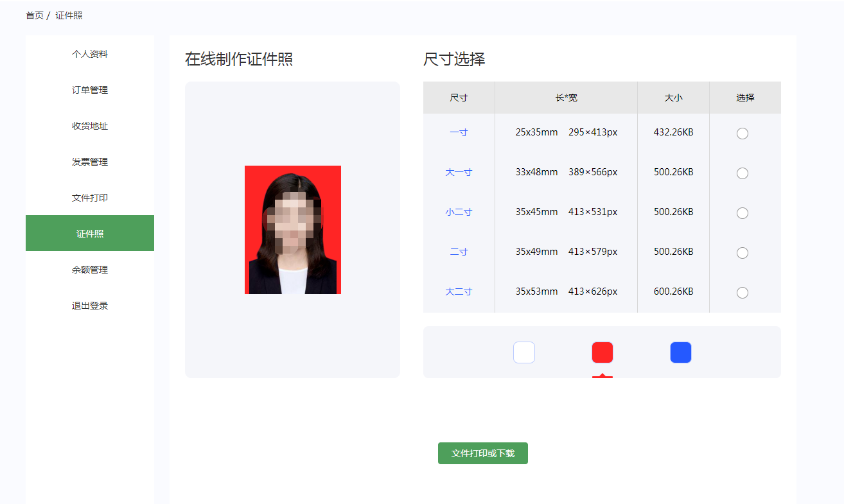The height and width of the screenshot is (504, 844).
Task: Select the radio button for 一寸
Action: (x=743, y=134)
